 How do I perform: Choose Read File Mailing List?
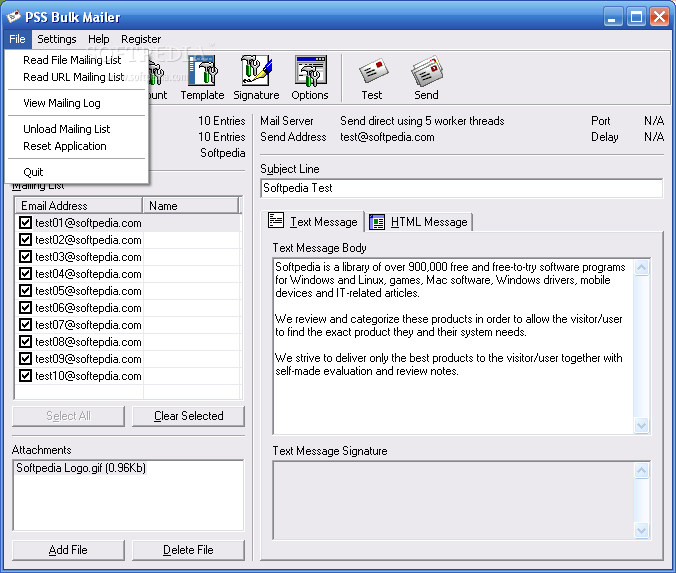point(77,60)
